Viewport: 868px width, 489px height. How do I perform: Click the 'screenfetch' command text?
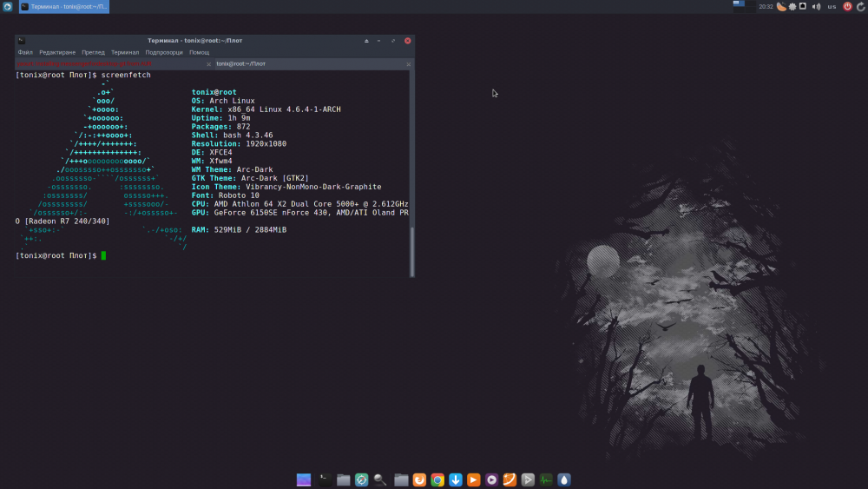coord(126,75)
